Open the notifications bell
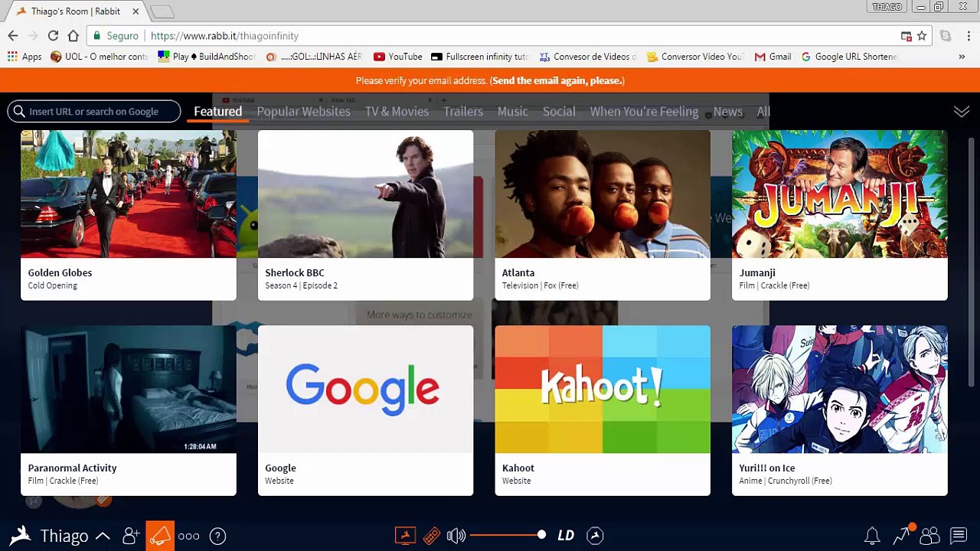Image resolution: width=980 pixels, height=551 pixels. (x=872, y=536)
